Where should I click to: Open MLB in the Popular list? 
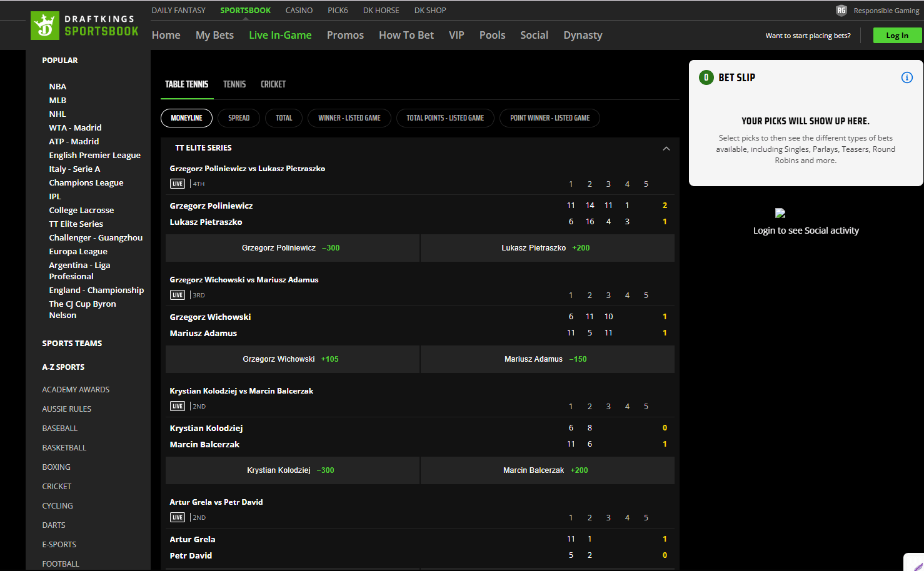pyautogui.click(x=58, y=101)
